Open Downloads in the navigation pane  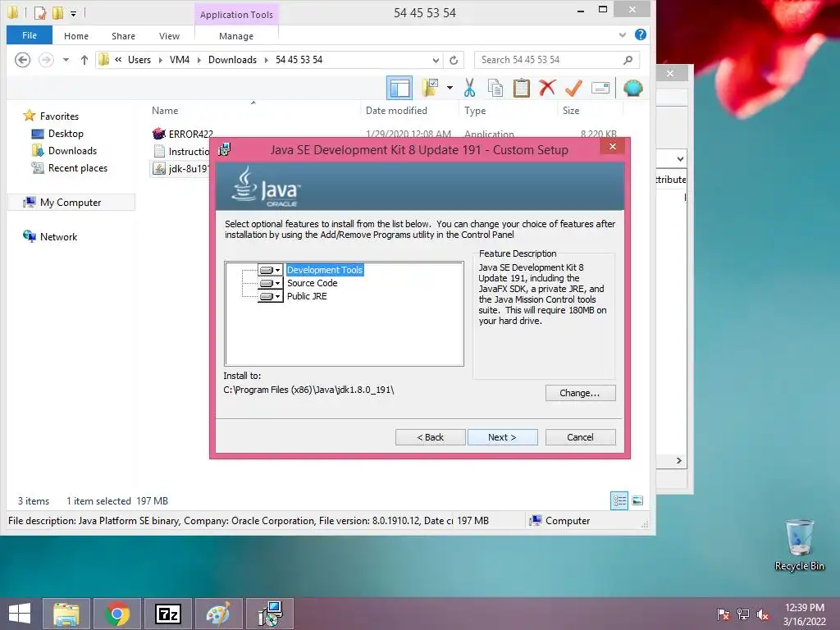[x=72, y=151]
